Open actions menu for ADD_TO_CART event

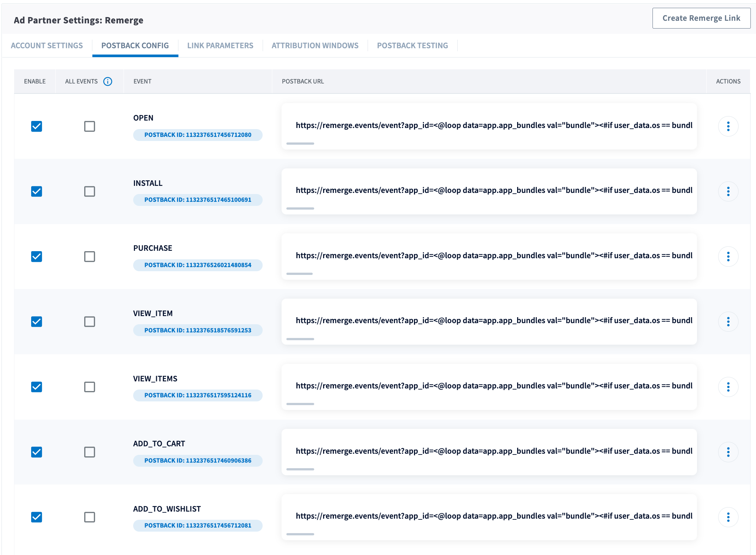pyautogui.click(x=728, y=452)
